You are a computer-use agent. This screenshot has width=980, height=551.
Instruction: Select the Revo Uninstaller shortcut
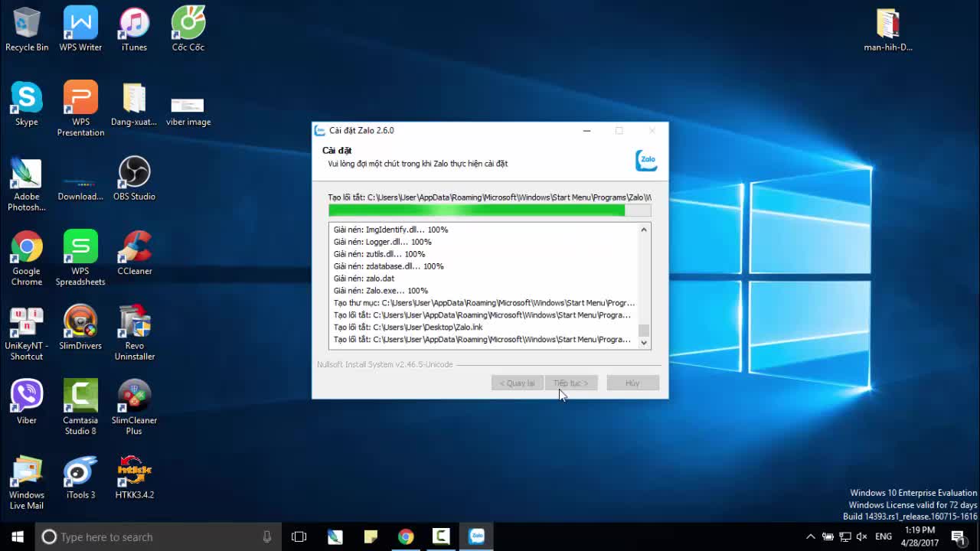[x=134, y=334]
